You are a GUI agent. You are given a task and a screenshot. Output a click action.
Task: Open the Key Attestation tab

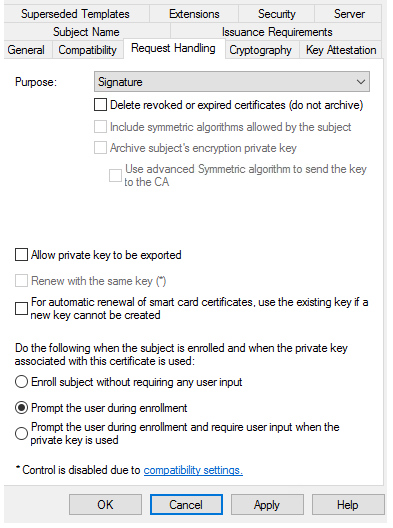tap(341, 50)
